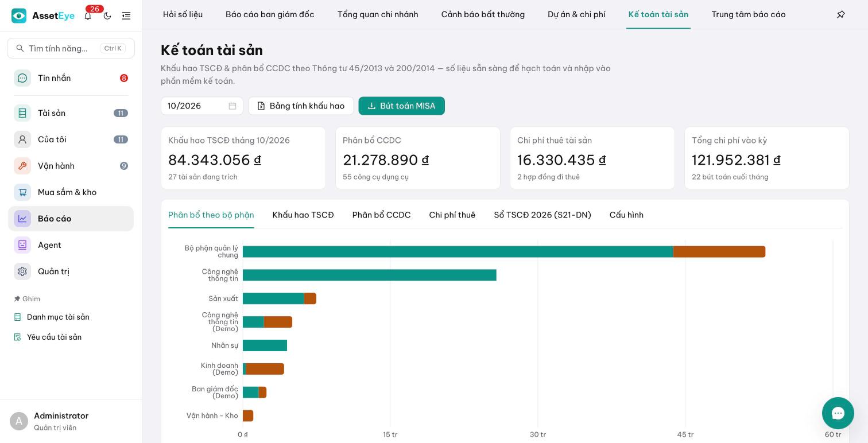Open Trung tâm báo cáo tab

click(749, 14)
